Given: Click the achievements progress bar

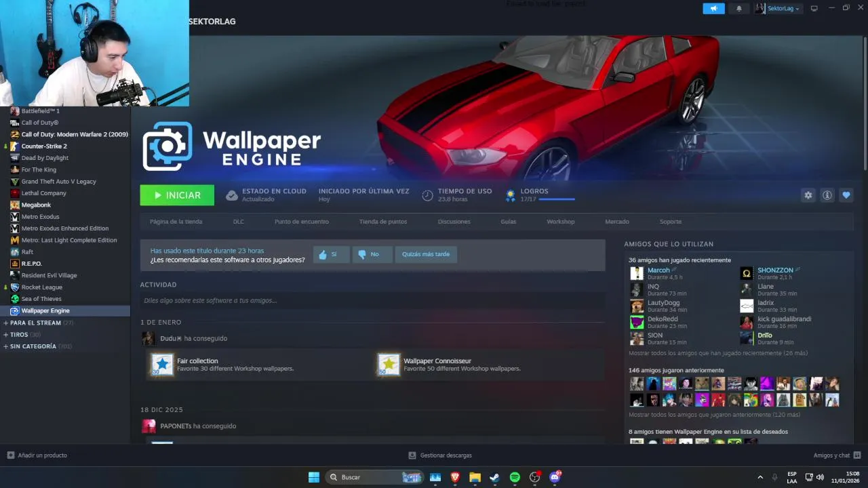Looking at the screenshot, I should point(557,199).
